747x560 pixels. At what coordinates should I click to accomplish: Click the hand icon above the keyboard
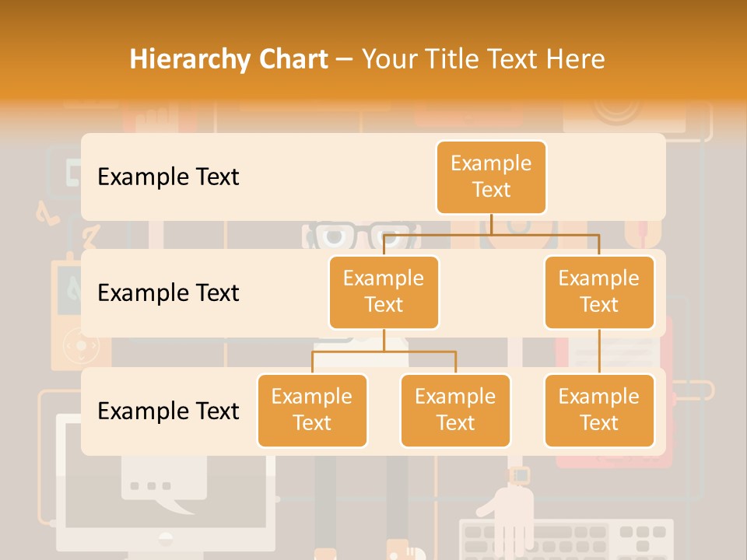[507, 515]
